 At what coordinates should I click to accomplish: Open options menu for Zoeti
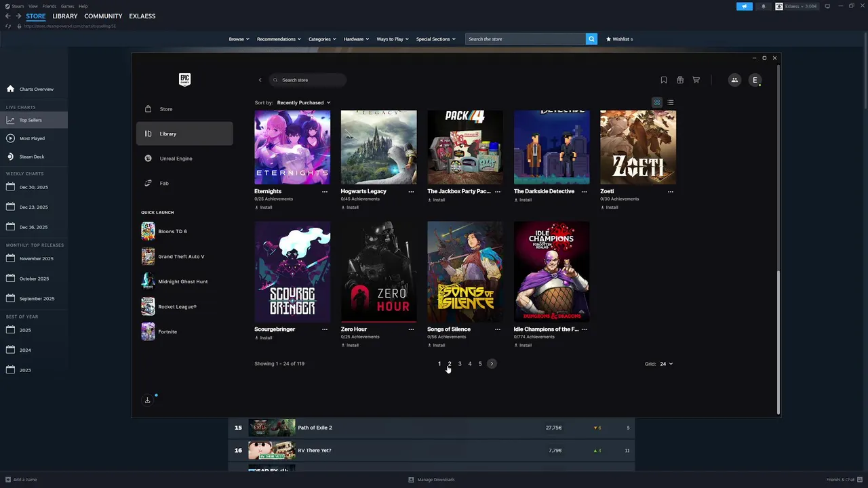tap(671, 192)
